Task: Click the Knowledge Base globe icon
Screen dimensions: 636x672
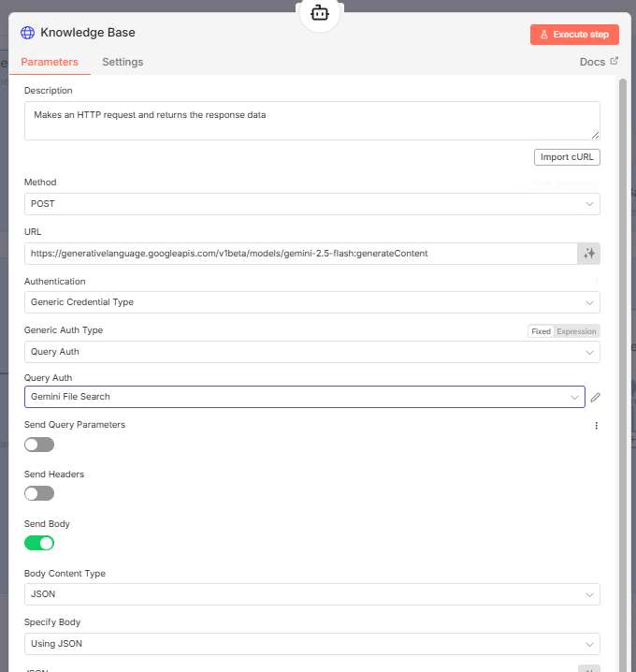Action: coord(28,33)
